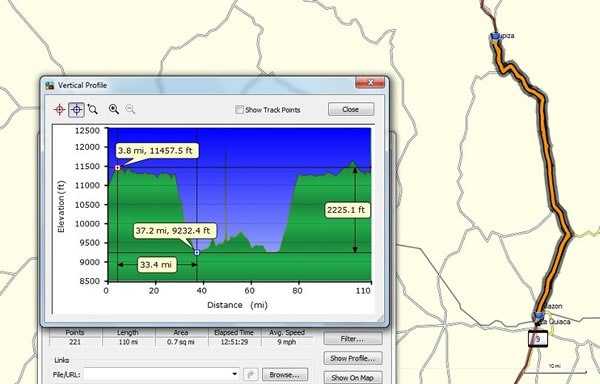Click the 3.8 mi elevation marker point
Viewport: 600px width, 384px height.
pos(118,168)
